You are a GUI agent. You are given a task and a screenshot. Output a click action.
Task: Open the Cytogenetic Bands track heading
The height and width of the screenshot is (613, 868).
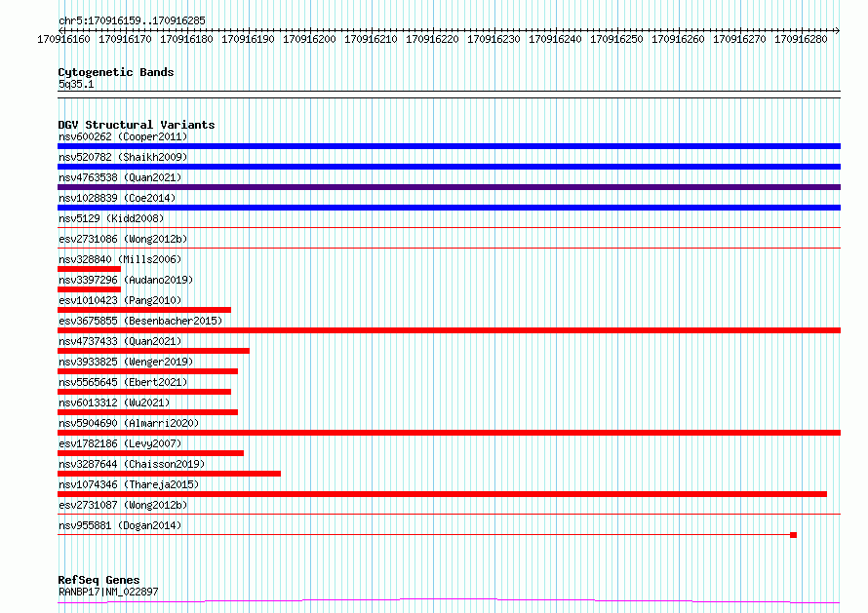(116, 72)
